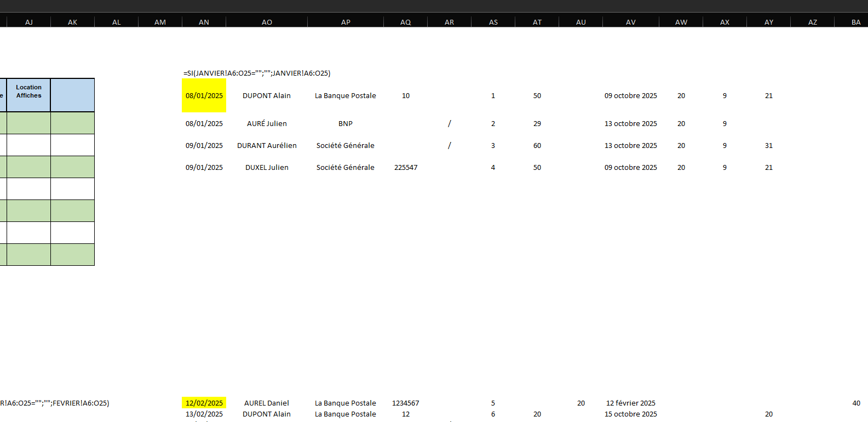Select the cell containing 225547
The height and width of the screenshot is (422, 868).
click(406, 167)
